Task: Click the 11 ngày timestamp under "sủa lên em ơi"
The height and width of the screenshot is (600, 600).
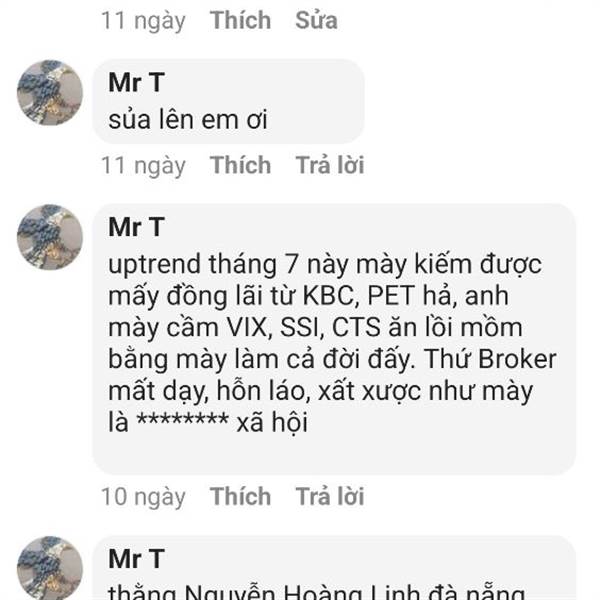Action: 143,166
